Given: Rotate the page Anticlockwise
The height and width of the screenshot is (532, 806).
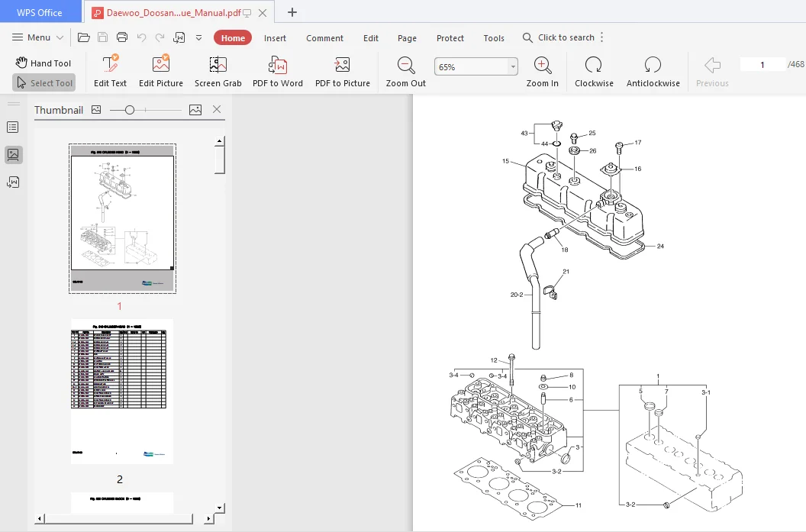Looking at the screenshot, I should tap(653, 72).
